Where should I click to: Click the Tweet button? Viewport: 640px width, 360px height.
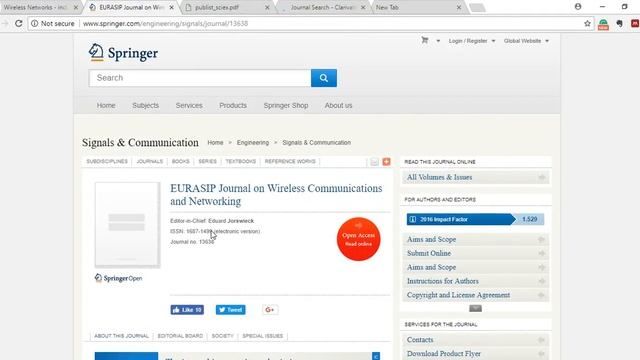231,310
